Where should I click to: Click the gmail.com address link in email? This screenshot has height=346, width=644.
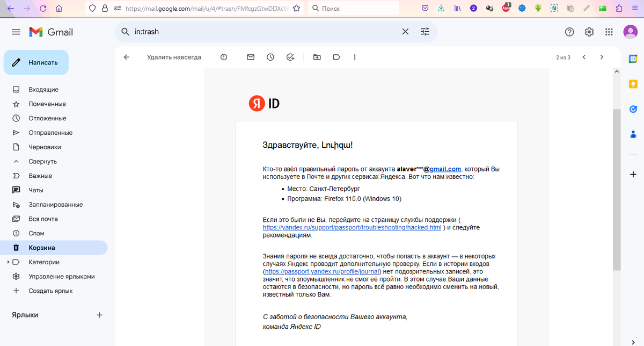(445, 169)
